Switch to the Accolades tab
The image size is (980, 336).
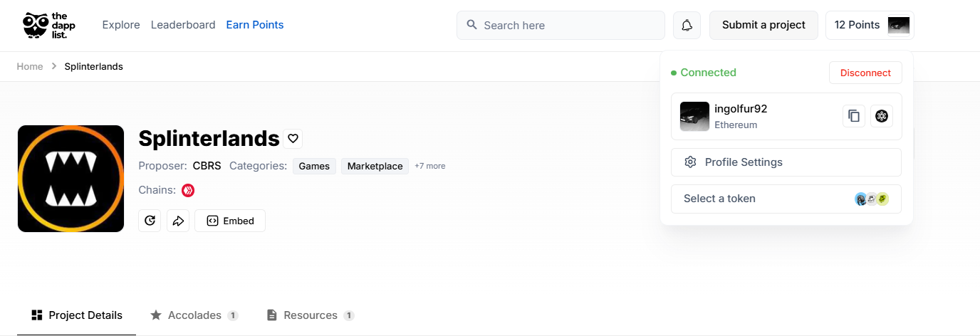pyautogui.click(x=194, y=315)
